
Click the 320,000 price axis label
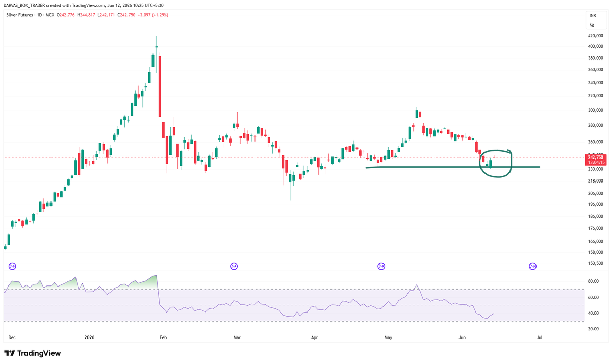click(x=596, y=95)
